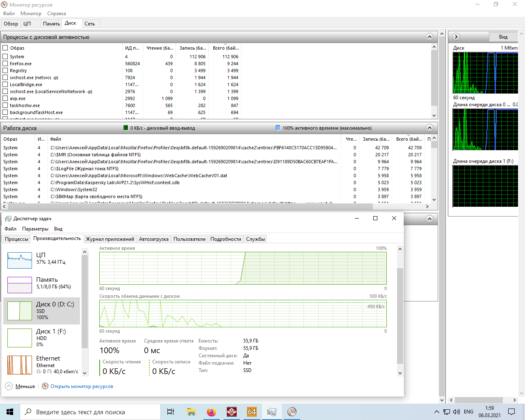Check the svchost.exe (netsvcs -p) checkbox

coord(5,78)
